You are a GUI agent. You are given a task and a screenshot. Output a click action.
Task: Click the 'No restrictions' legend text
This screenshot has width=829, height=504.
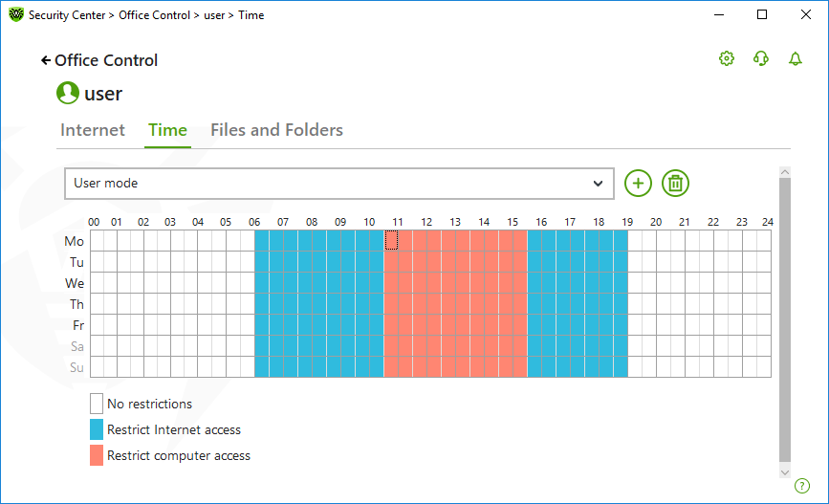pos(149,404)
